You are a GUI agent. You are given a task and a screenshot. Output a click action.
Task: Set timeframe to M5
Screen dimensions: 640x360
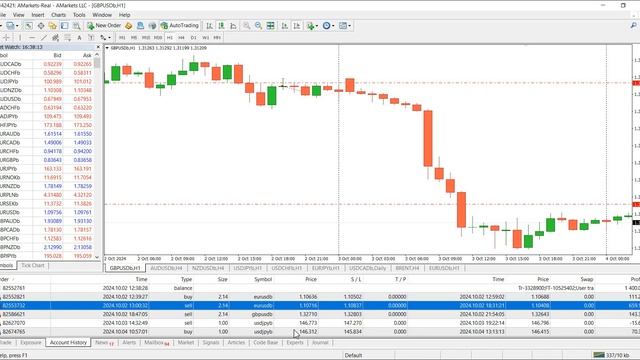[x=134, y=38]
